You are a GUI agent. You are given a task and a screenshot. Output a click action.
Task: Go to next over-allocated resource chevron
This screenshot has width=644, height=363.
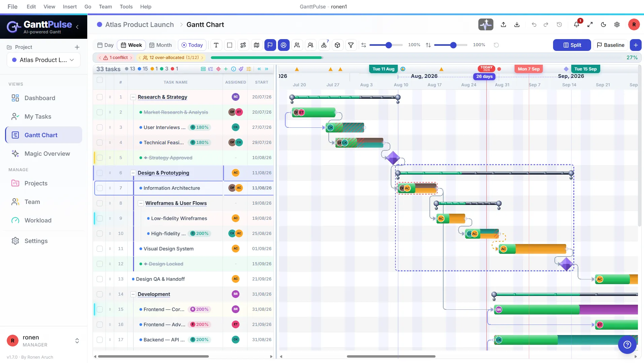tap(202, 58)
